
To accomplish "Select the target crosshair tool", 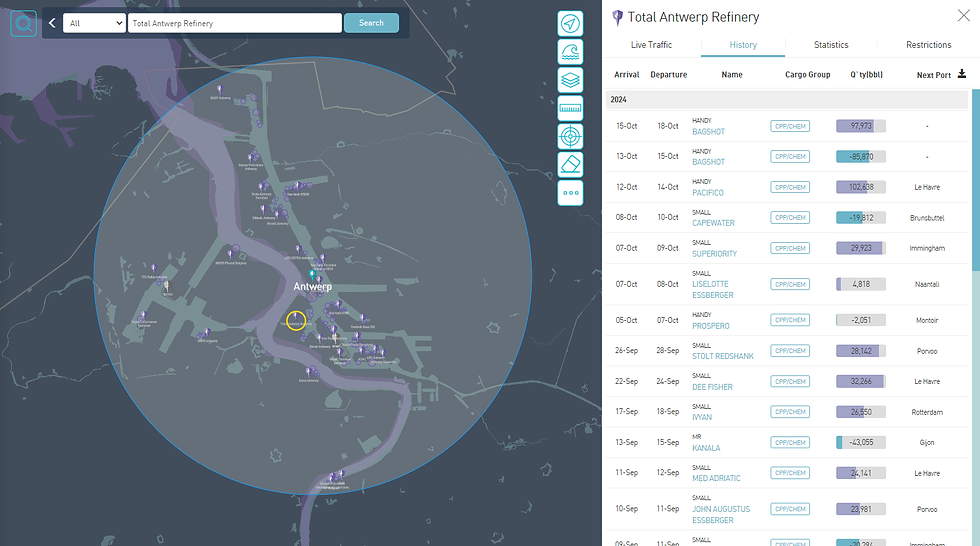I will [570, 136].
